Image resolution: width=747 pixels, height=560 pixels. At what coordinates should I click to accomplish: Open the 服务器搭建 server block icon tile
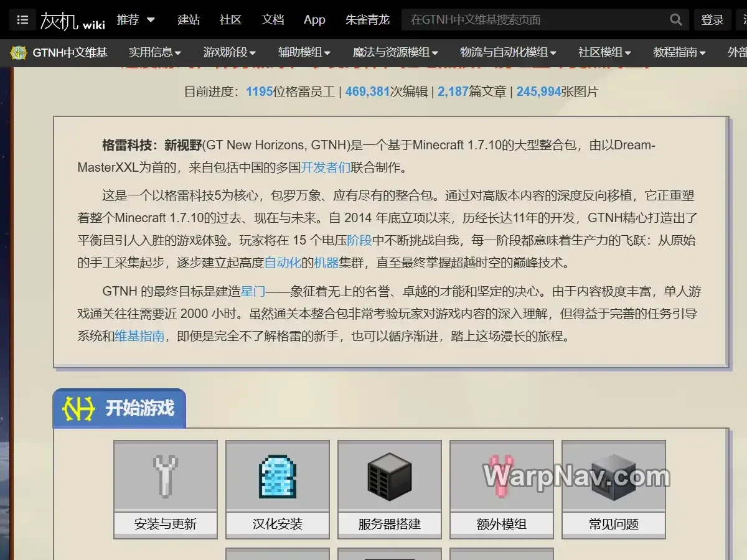[x=390, y=475]
